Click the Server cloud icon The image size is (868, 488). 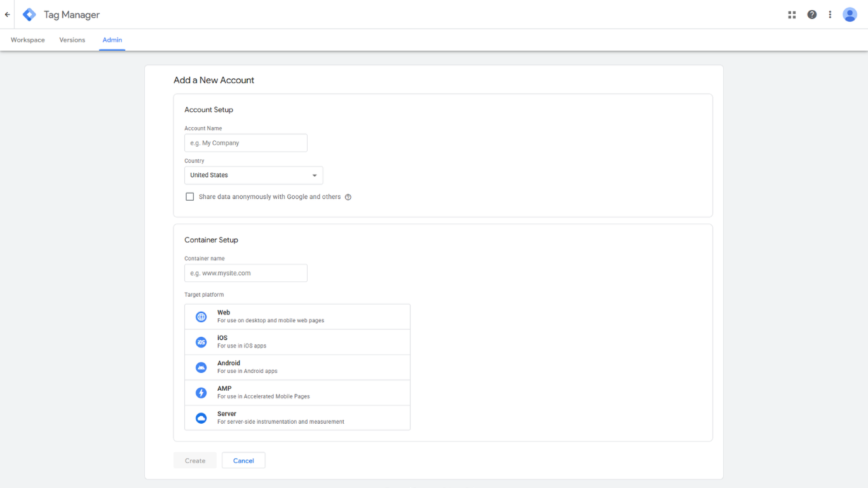click(201, 418)
